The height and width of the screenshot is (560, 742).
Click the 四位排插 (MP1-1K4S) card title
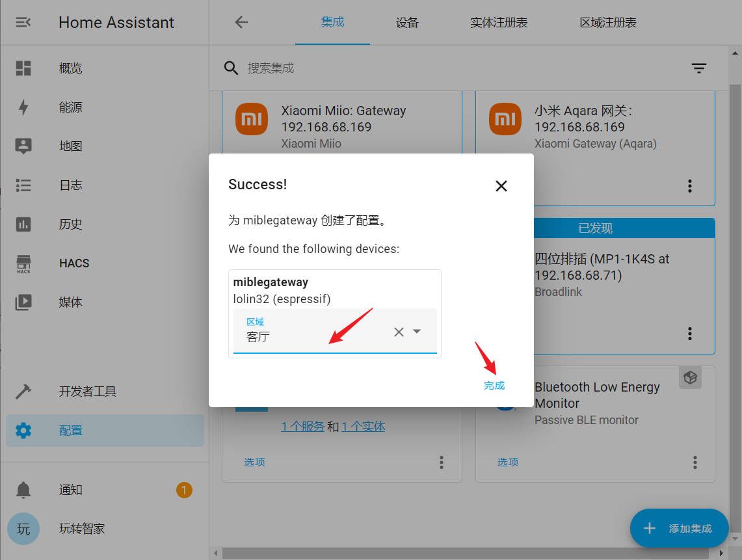[x=602, y=267]
